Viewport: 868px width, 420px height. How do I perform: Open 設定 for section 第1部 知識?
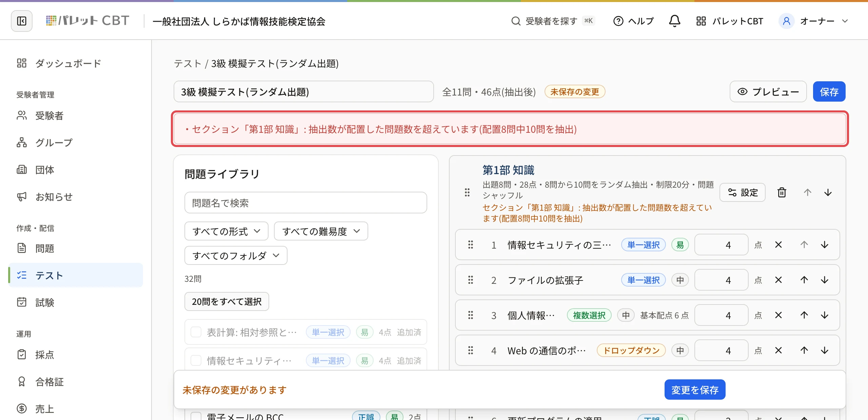pyautogui.click(x=743, y=192)
